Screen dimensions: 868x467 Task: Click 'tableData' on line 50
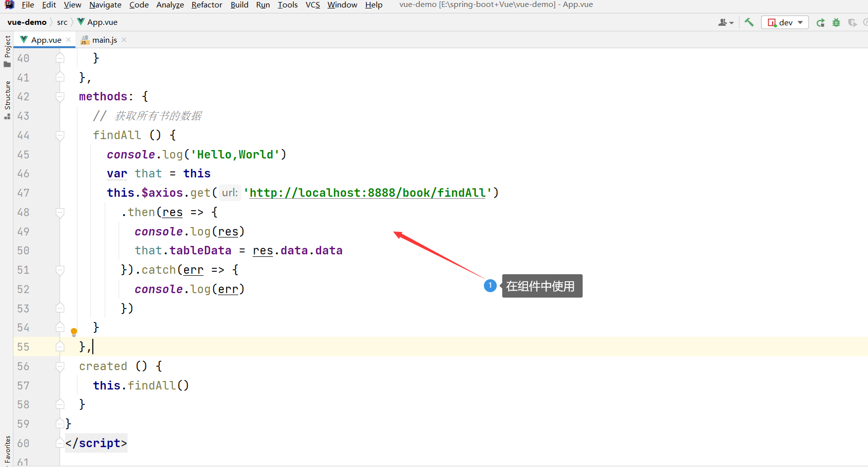click(x=200, y=250)
